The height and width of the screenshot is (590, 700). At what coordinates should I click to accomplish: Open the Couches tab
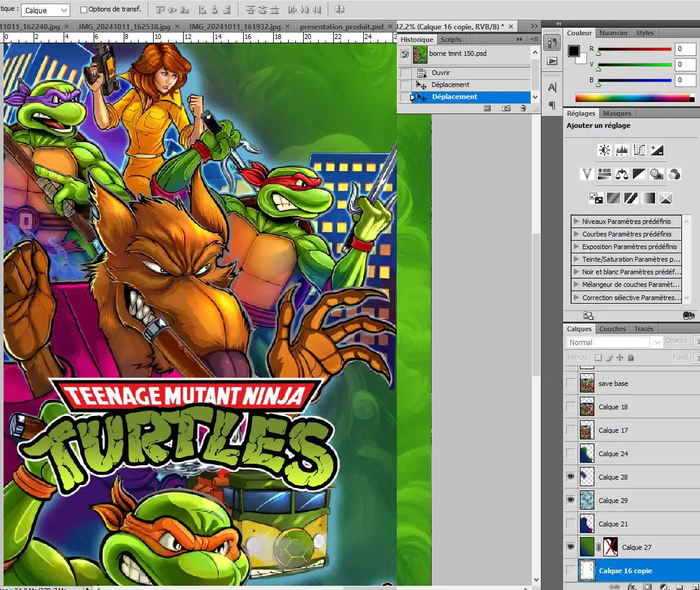[x=612, y=328]
